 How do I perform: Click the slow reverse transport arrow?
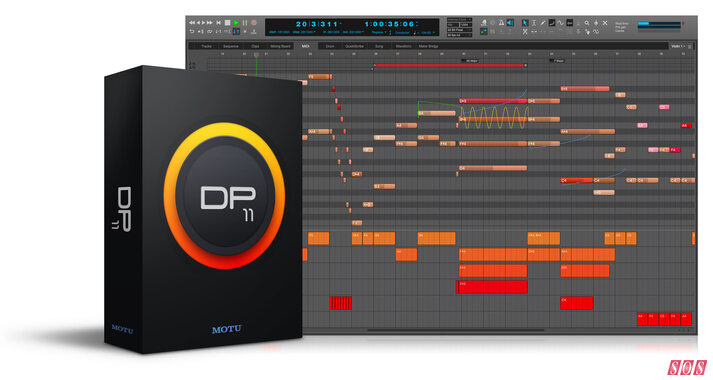point(198,23)
